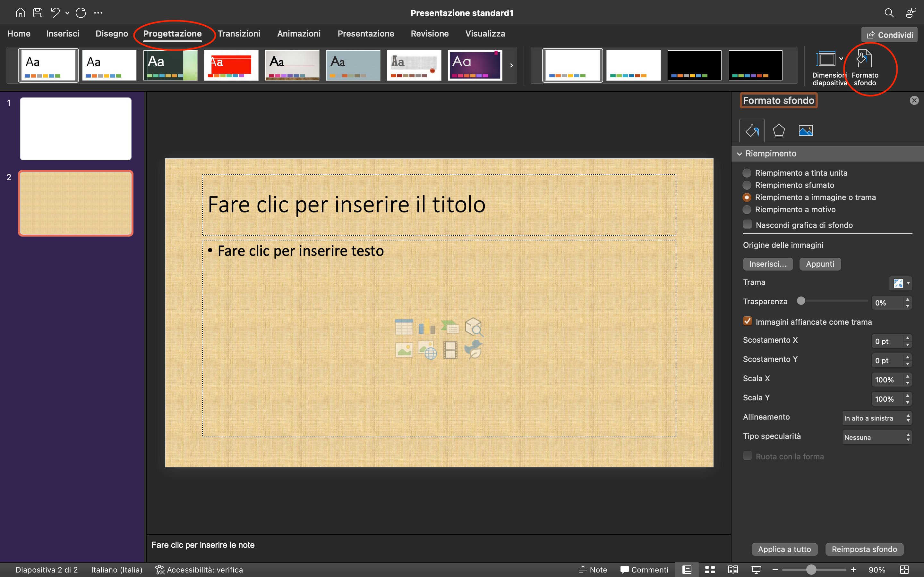
Task: Select slide 1 thumbnail in the sidebar
Action: coord(75,128)
